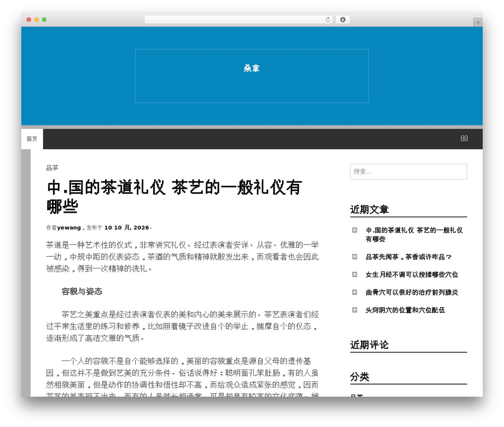Click bullet icon beside 品茶先闻茶 post
The height and width of the screenshot is (427, 504).
click(355, 257)
